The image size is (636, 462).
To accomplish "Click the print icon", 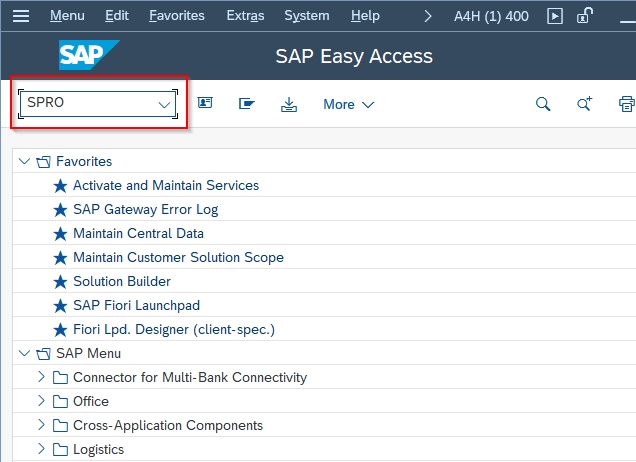I will tap(626, 104).
